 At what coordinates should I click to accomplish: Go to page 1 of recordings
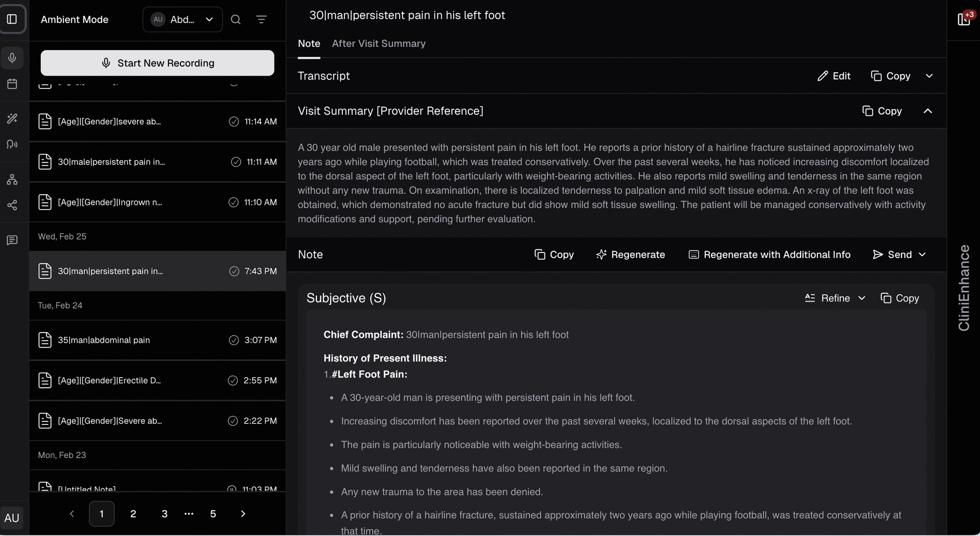(101, 514)
